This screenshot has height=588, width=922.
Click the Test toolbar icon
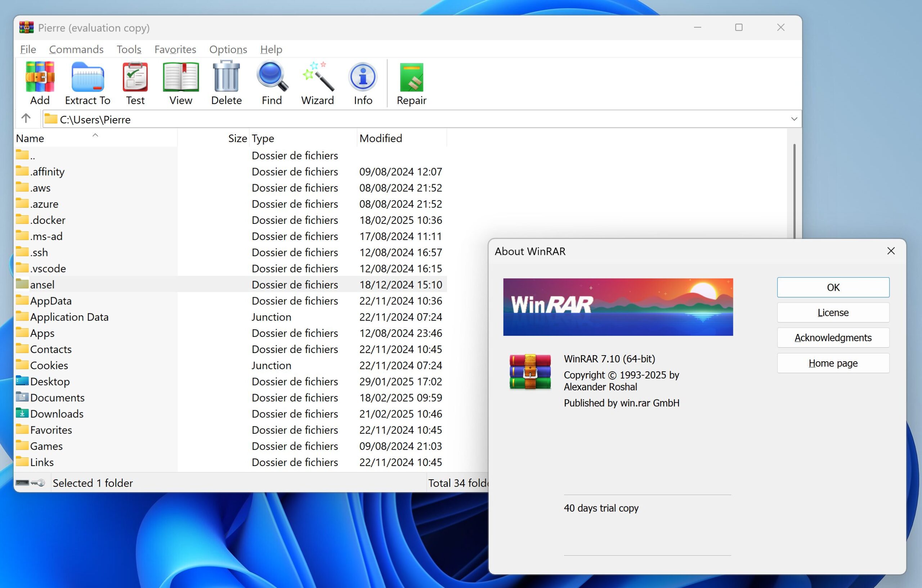coord(135,77)
